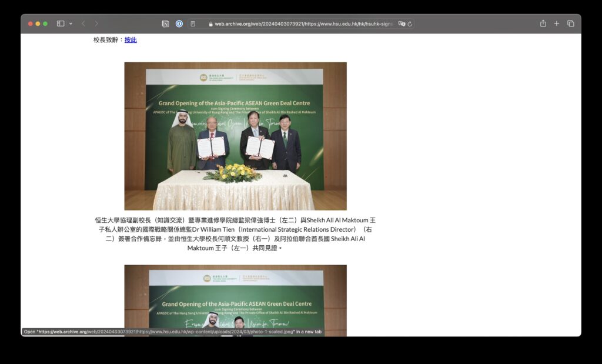Show Reader view for this page
Viewport: 602px width, 364px height.
pos(193,24)
